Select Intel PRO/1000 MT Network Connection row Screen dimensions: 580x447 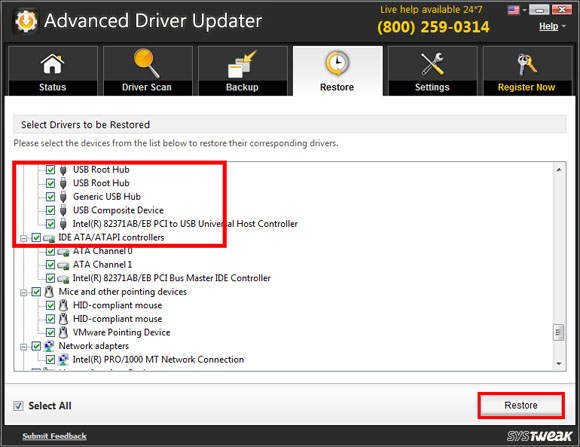click(x=158, y=360)
